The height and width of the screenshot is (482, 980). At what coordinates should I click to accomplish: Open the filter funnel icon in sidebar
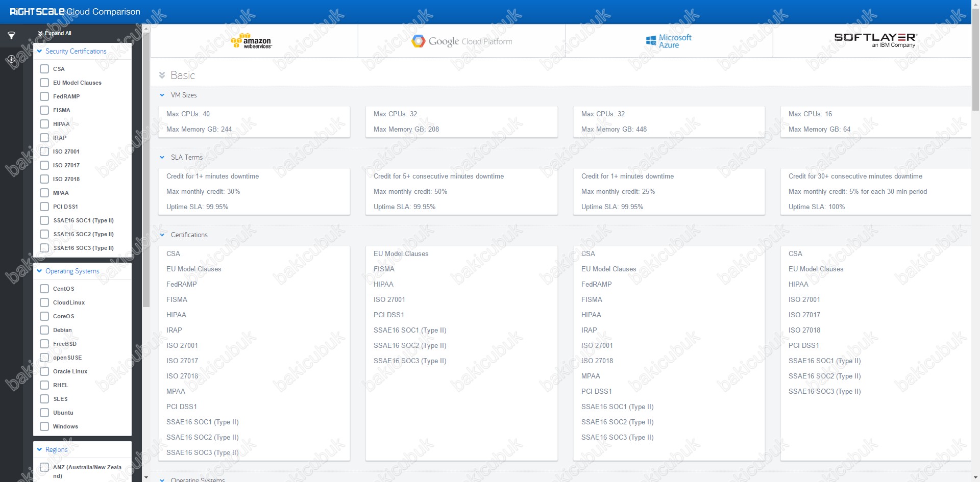[x=11, y=36]
